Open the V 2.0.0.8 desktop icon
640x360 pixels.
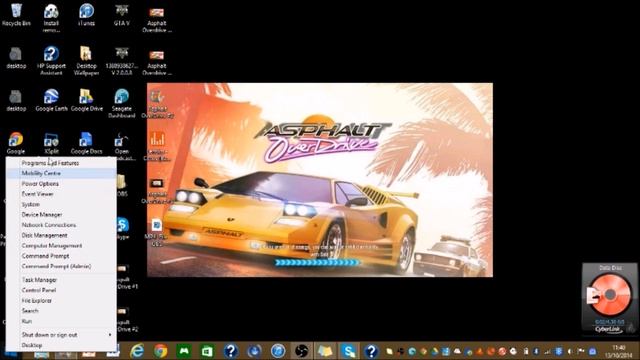pyautogui.click(x=122, y=60)
